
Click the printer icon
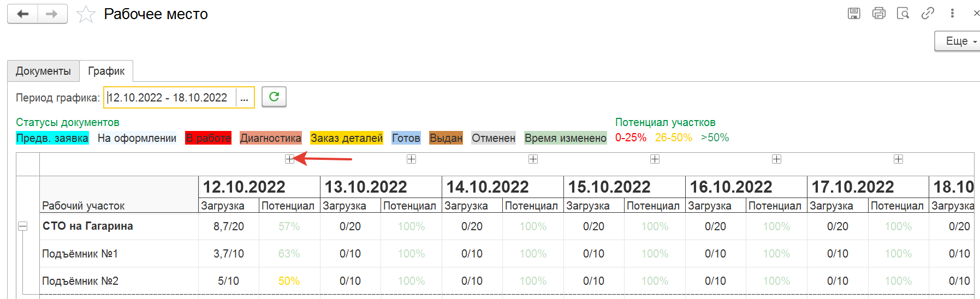pos(878,14)
